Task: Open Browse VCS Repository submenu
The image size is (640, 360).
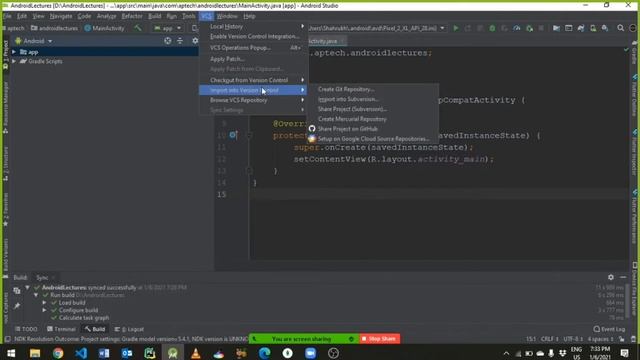Action: (x=253, y=100)
